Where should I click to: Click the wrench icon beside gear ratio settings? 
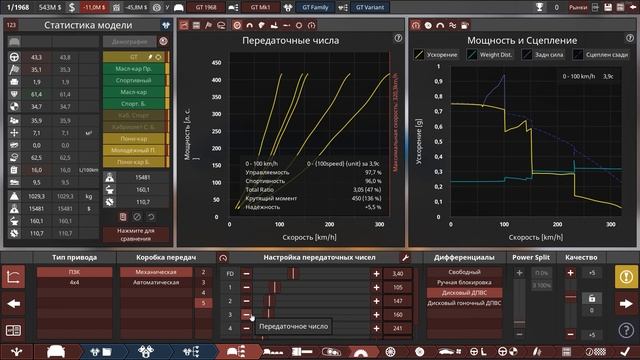(405, 258)
